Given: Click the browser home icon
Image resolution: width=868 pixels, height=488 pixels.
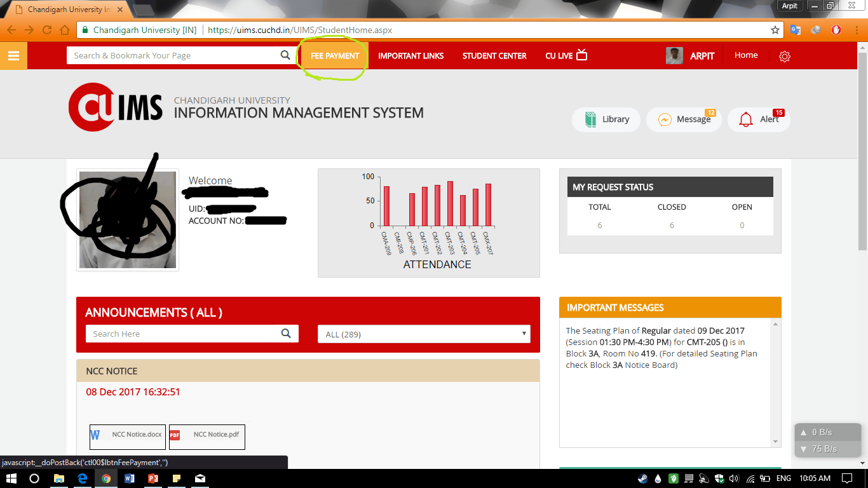Looking at the screenshot, I should 64,30.
